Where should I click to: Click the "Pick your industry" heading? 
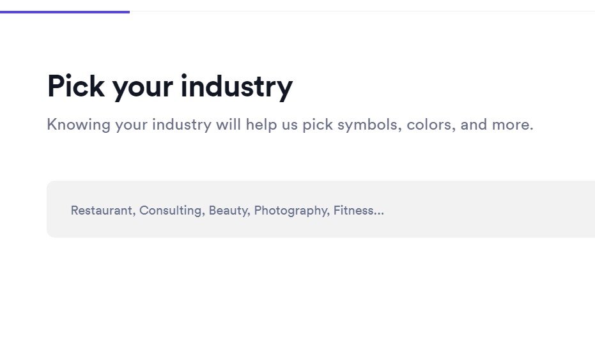[x=169, y=87]
